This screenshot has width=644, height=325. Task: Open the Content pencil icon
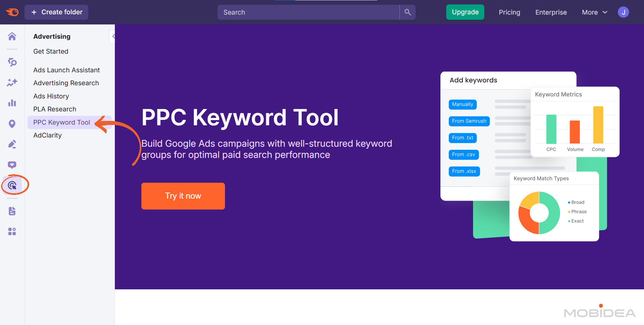[x=12, y=144]
